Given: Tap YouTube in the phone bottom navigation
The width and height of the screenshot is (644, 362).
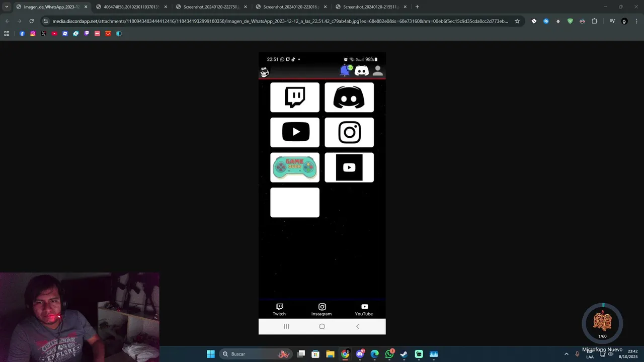Looking at the screenshot, I should pos(364,310).
